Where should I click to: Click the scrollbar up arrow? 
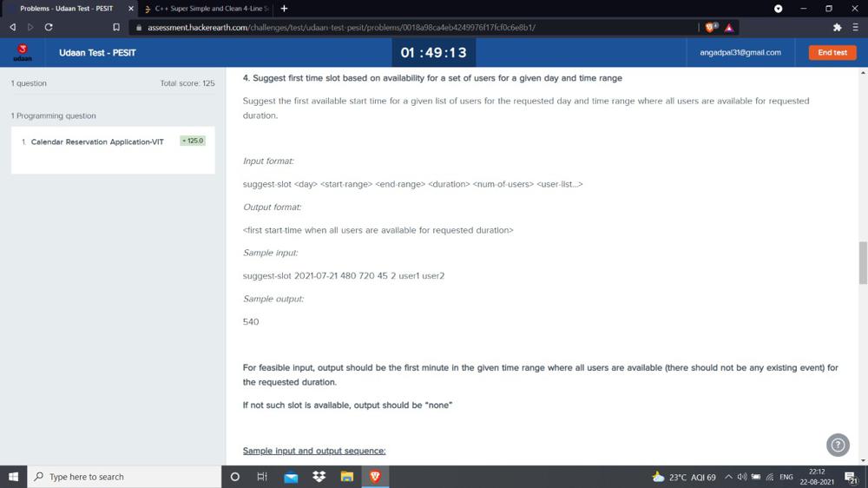tap(863, 73)
